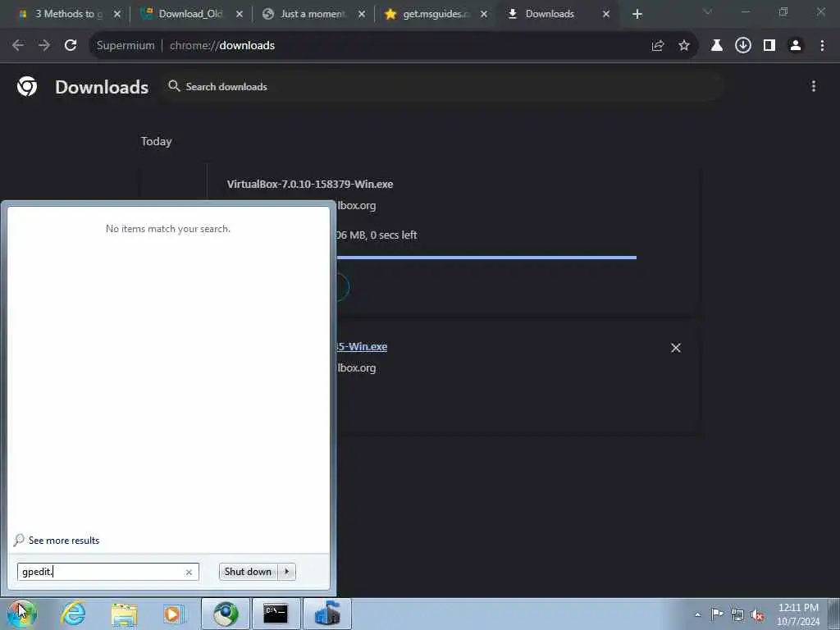Close the Download_Old tab
This screenshot has height=630, width=840.
click(240, 14)
